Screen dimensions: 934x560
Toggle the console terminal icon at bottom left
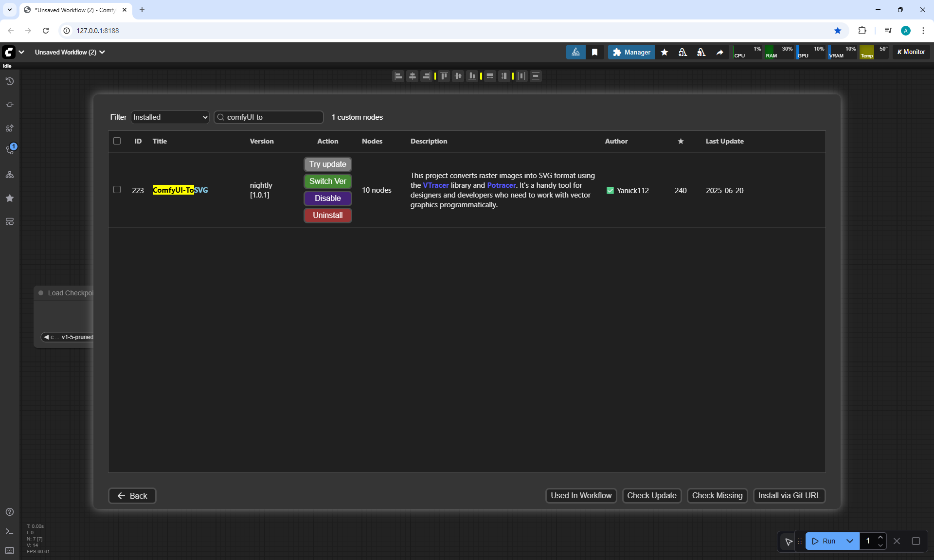click(x=9, y=531)
